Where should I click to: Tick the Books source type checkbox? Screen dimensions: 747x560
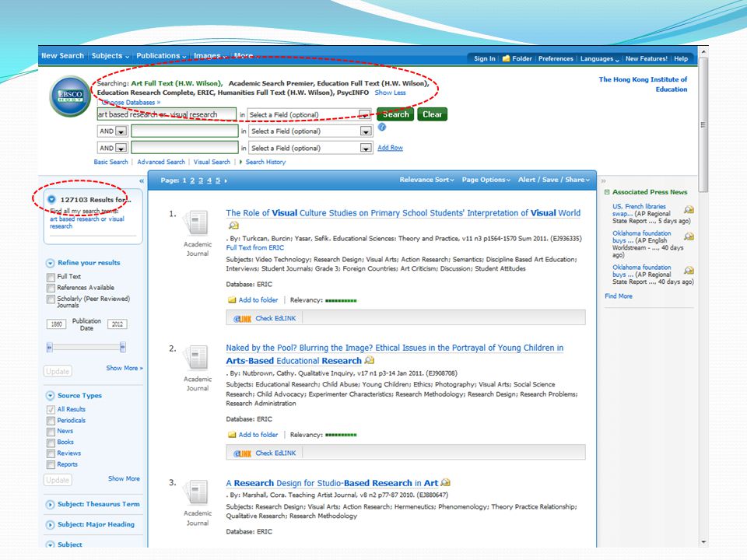pyautogui.click(x=51, y=443)
